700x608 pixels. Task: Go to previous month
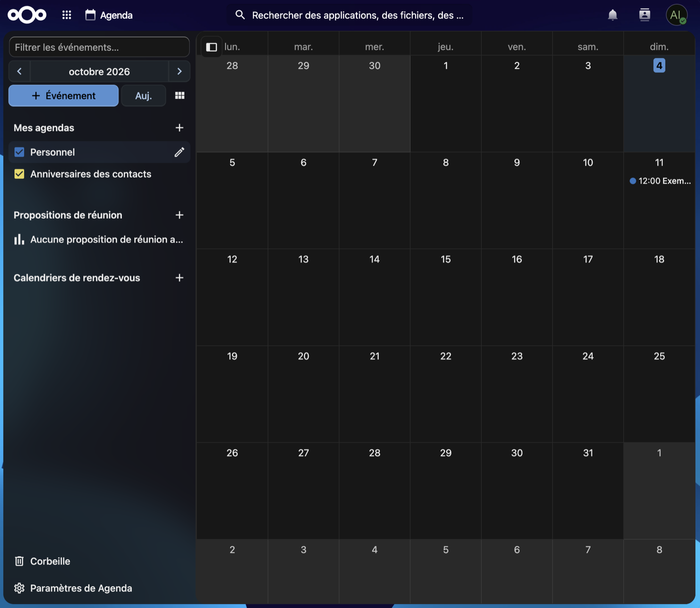pos(19,72)
